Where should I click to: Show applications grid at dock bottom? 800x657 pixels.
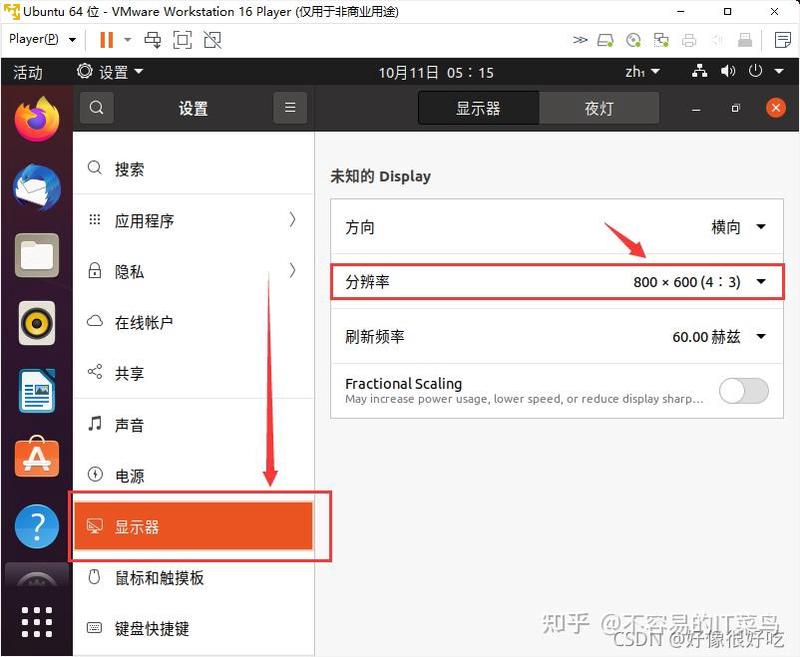(37, 622)
